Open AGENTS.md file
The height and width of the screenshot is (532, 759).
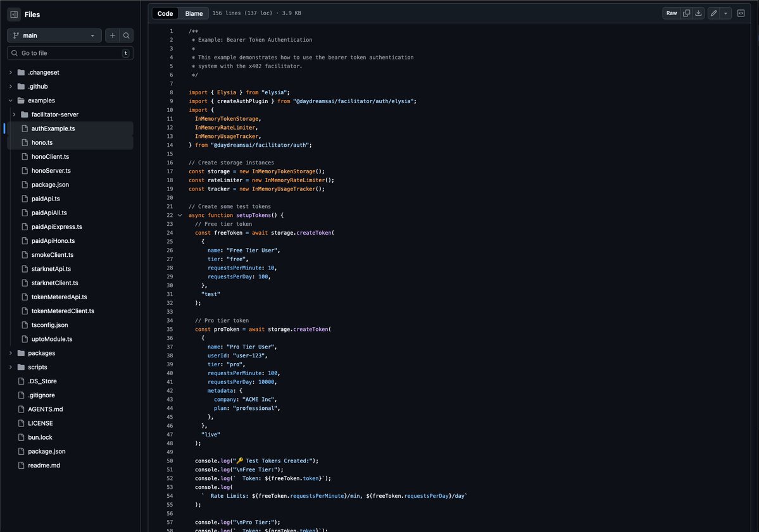tap(45, 409)
